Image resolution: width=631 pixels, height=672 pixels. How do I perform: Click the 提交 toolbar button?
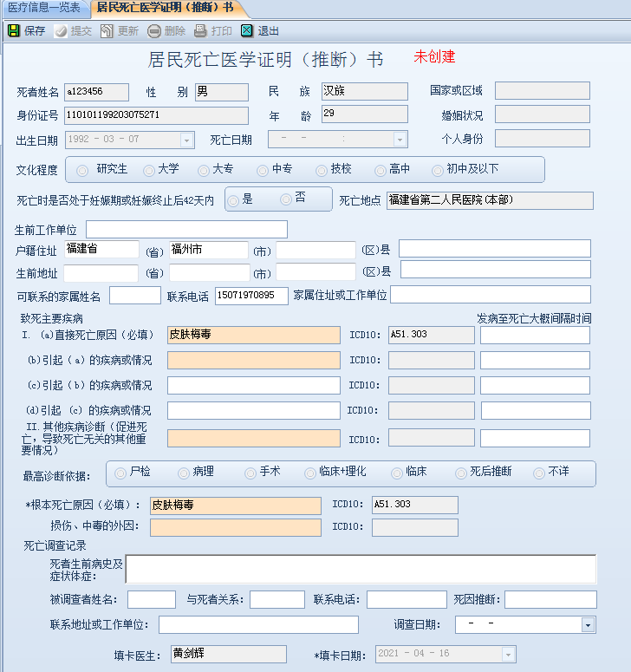click(74, 31)
